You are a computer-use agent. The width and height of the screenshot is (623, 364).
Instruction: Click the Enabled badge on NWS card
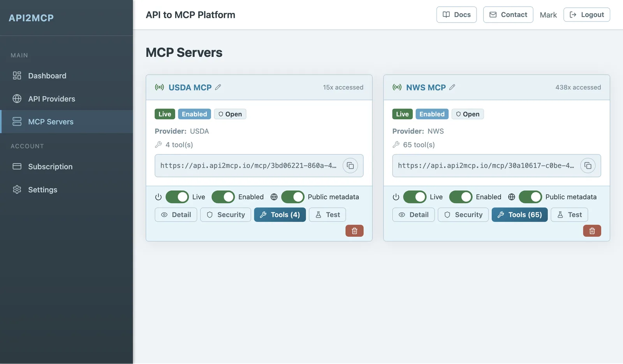432,114
